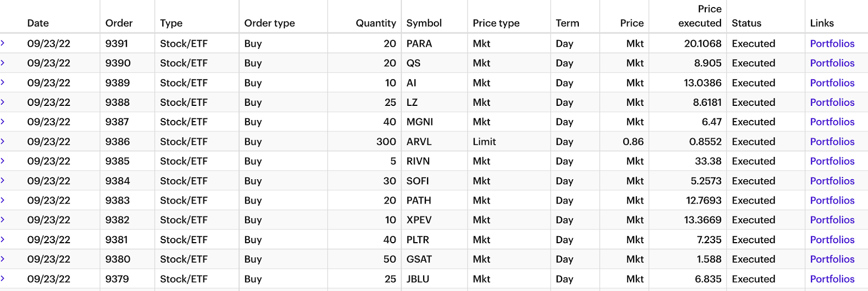Sort by the Date column header

38,23
